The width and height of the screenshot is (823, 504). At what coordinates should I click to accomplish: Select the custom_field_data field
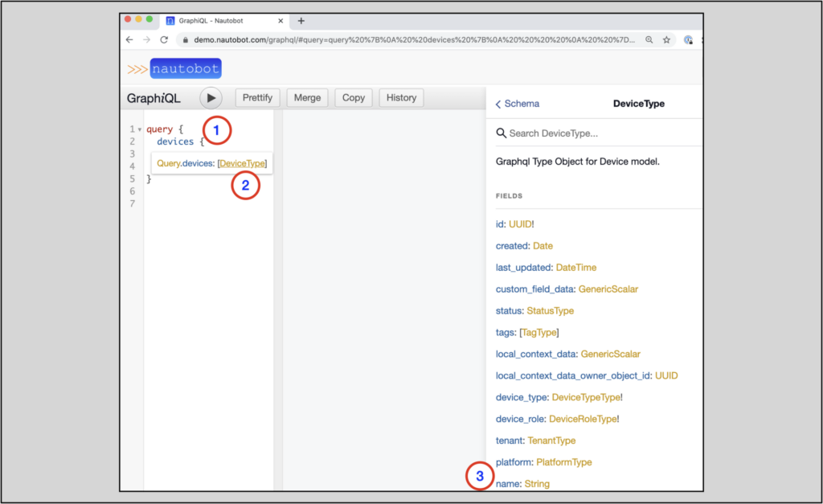tap(534, 289)
